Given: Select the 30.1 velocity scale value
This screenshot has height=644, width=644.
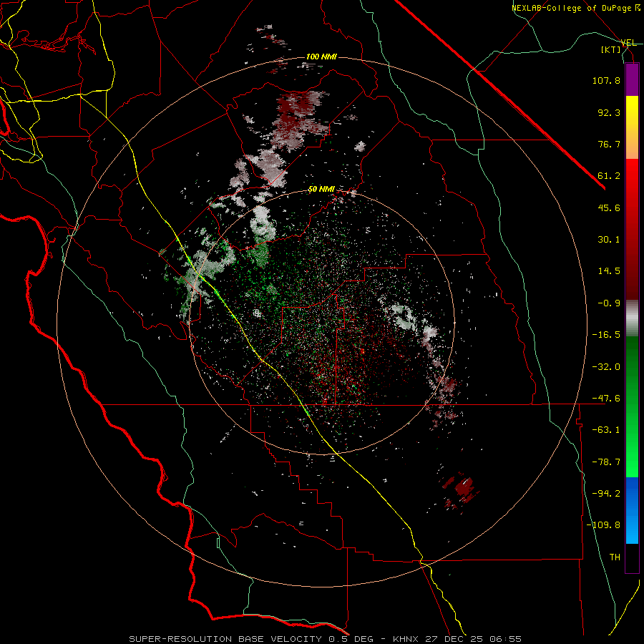Looking at the screenshot, I should [609, 240].
